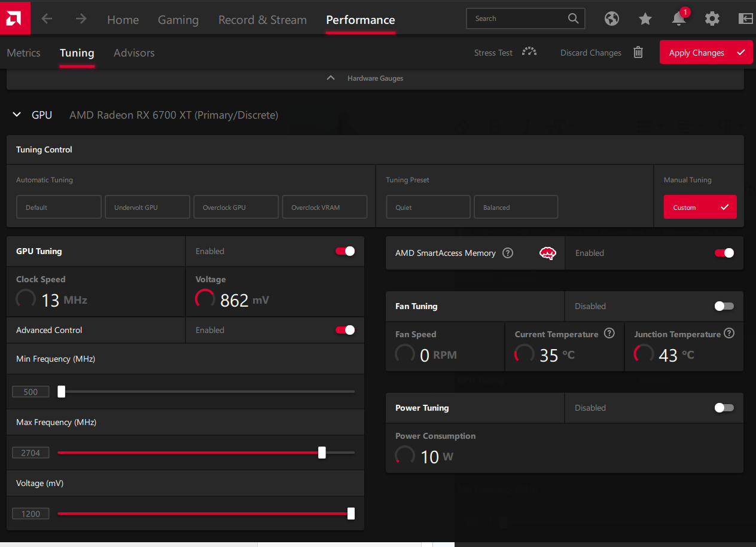Switch to the Metrics subtab

(x=23, y=53)
